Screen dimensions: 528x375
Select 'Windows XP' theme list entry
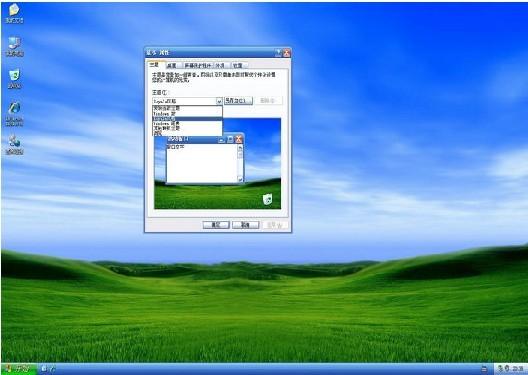coord(187,114)
